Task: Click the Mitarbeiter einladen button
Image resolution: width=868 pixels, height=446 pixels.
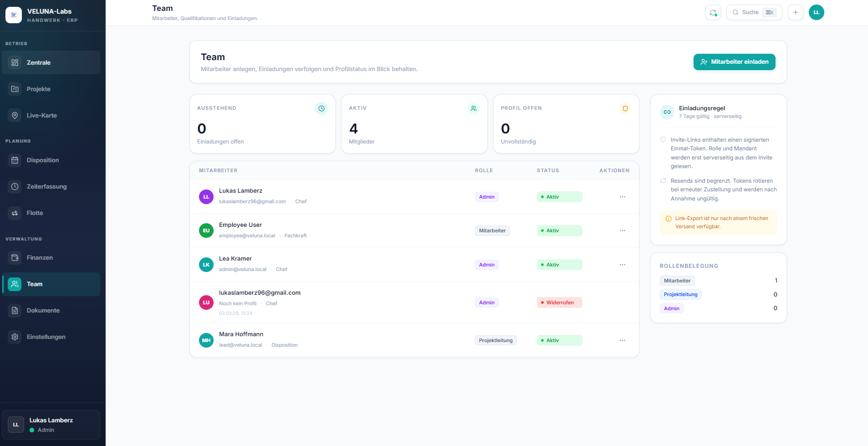Action: [734, 62]
